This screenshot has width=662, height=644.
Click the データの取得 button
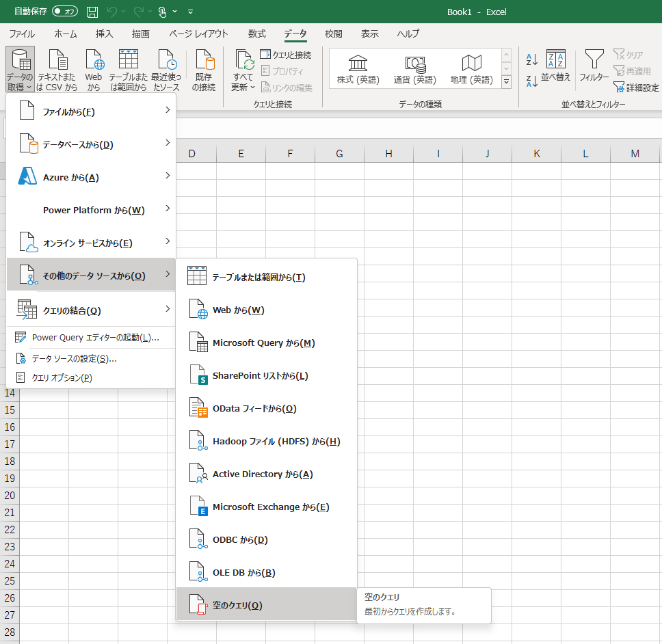[20, 69]
